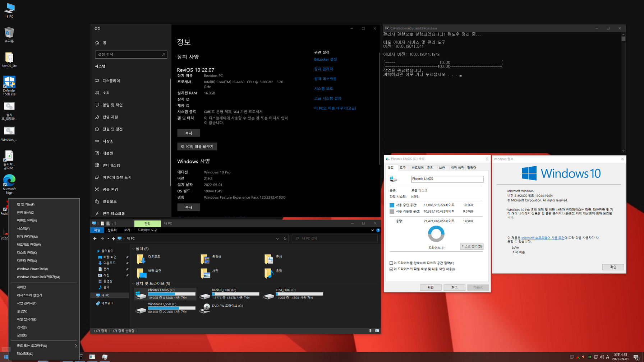Image resolution: width=644 pixels, height=362 pixels.
Task: Switch to 보안 tab in drive properties
Action: click(x=442, y=168)
